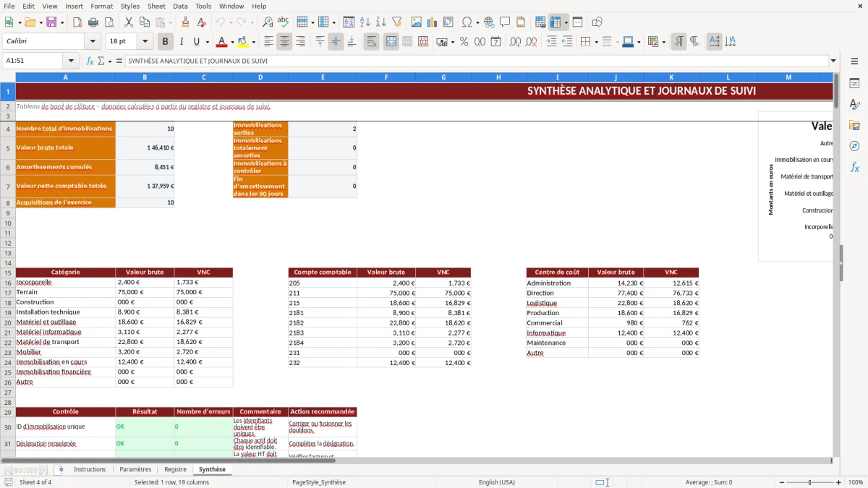868x488 pixels.
Task: Activate the Clone Formatting paintbrush
Action: [185, 22]
